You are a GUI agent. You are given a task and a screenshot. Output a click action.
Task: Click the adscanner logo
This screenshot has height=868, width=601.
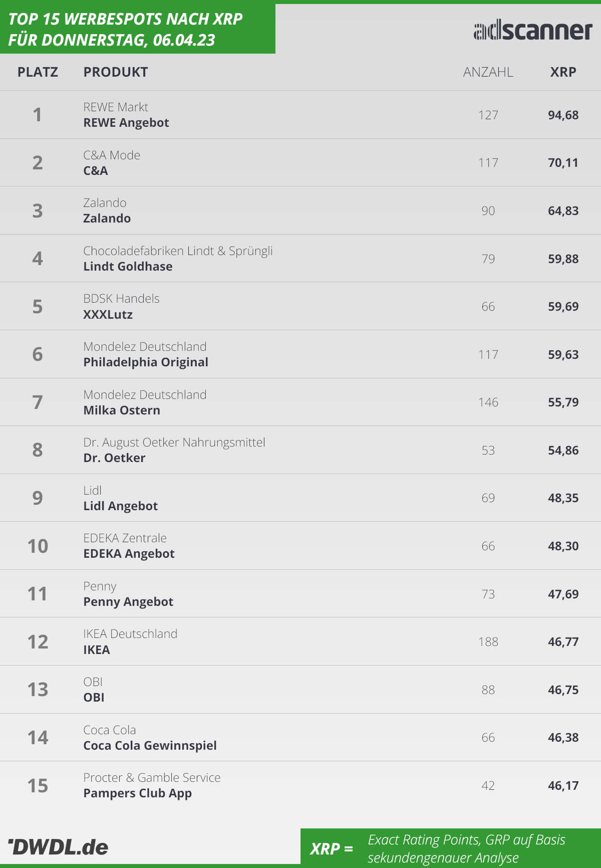click(533, 31)
